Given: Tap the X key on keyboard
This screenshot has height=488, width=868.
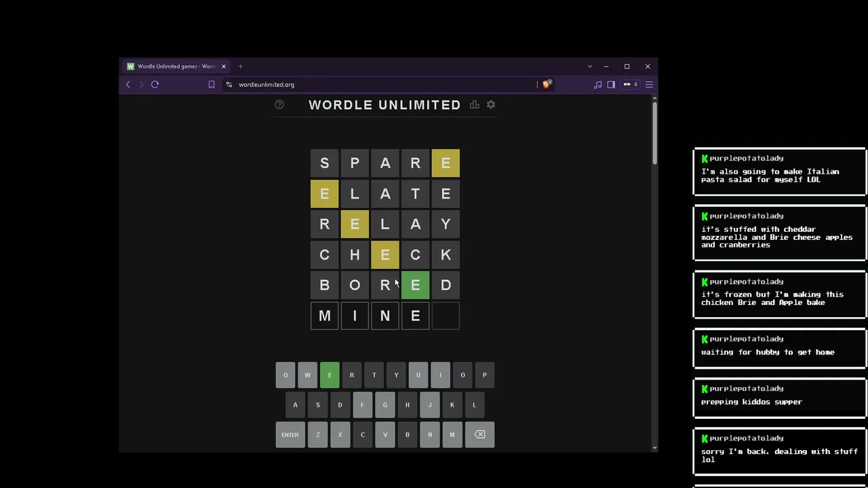Looking at the screenshot, I should [340, 434].
